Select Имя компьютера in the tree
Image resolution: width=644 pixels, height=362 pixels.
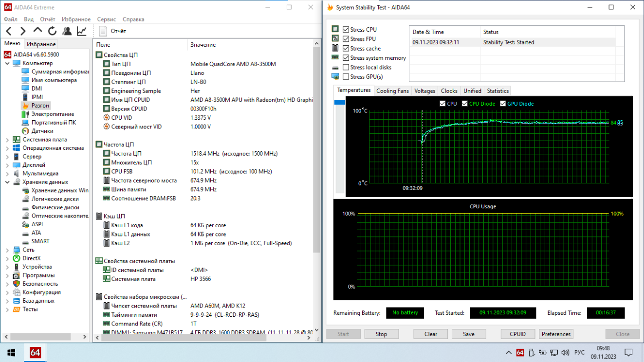tap(54, 80)
